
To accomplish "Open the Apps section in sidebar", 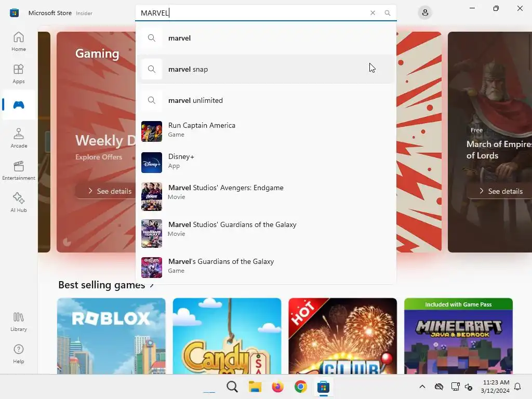I will pyautogui.click(x=19, y=74).
